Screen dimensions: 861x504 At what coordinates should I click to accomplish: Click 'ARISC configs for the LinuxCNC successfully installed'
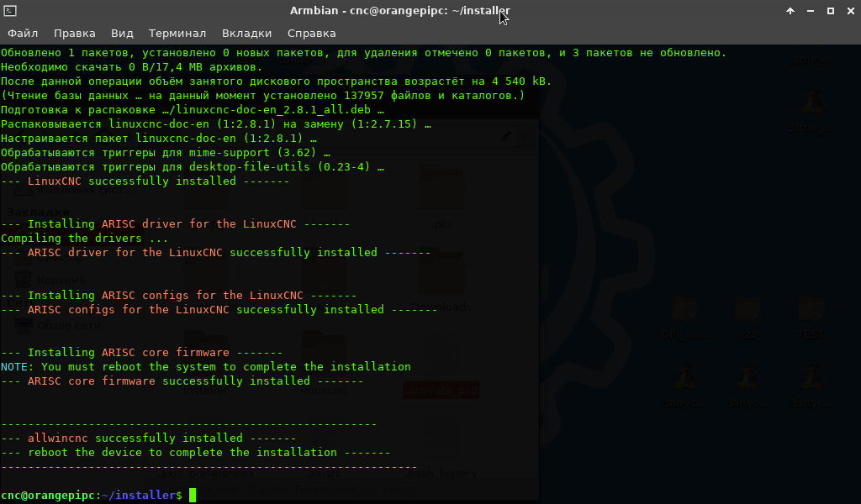click(x=219, y=309)
